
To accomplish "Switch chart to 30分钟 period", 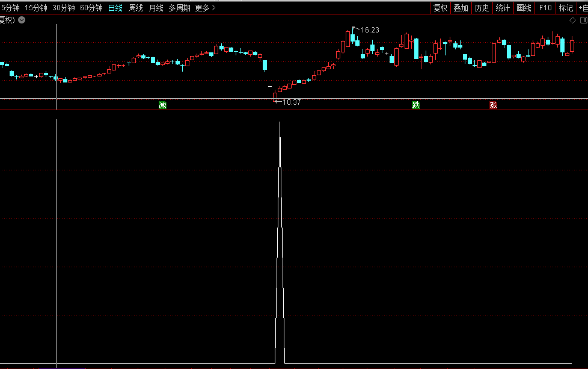I will click(x=63, y=8).
